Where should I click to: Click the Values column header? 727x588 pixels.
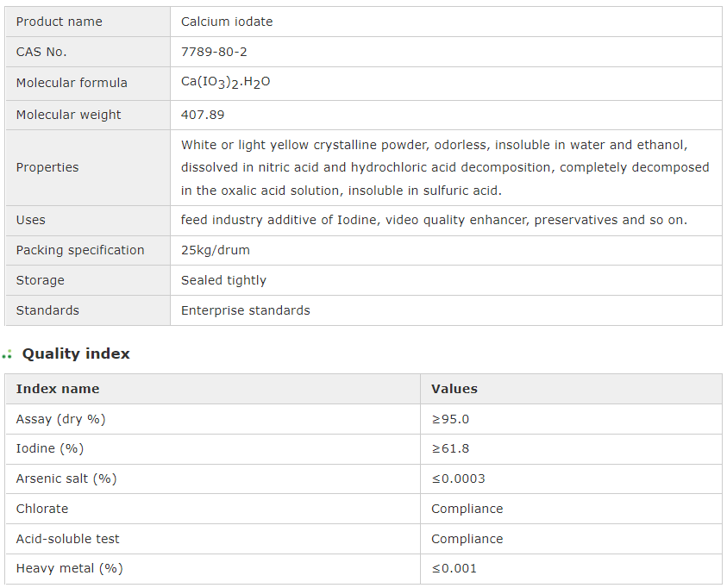click(454, 389)
